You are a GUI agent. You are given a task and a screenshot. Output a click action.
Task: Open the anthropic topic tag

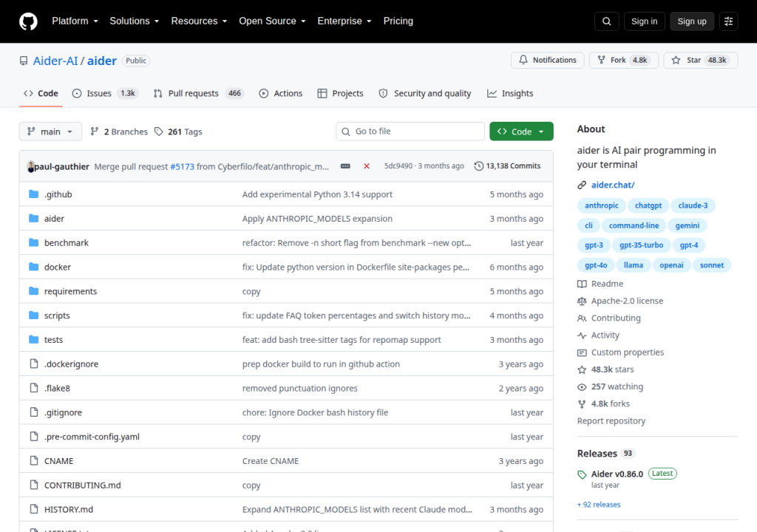601,205
